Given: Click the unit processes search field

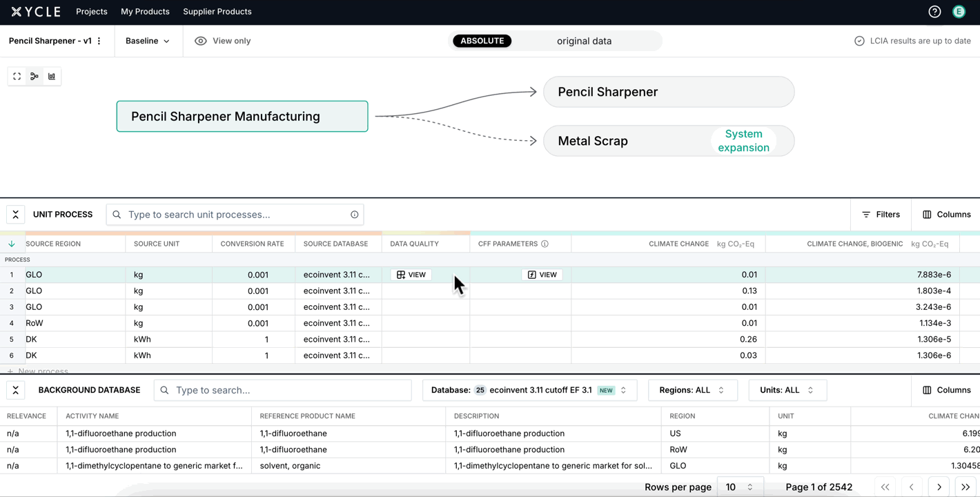Looking at the screenshot, I should (235, 215).
